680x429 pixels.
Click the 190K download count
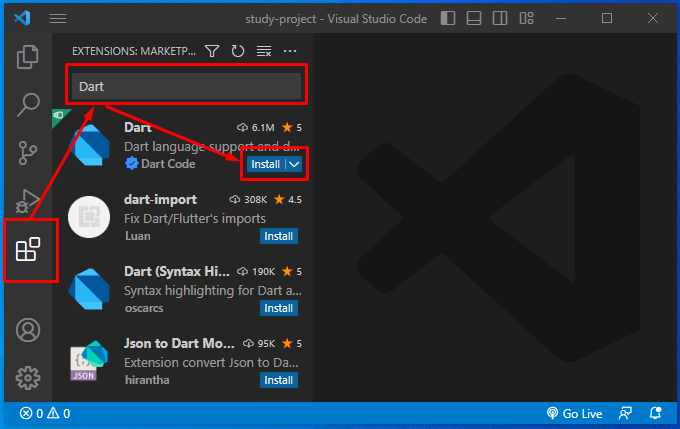pyautogui.click(x=256, y=272)
